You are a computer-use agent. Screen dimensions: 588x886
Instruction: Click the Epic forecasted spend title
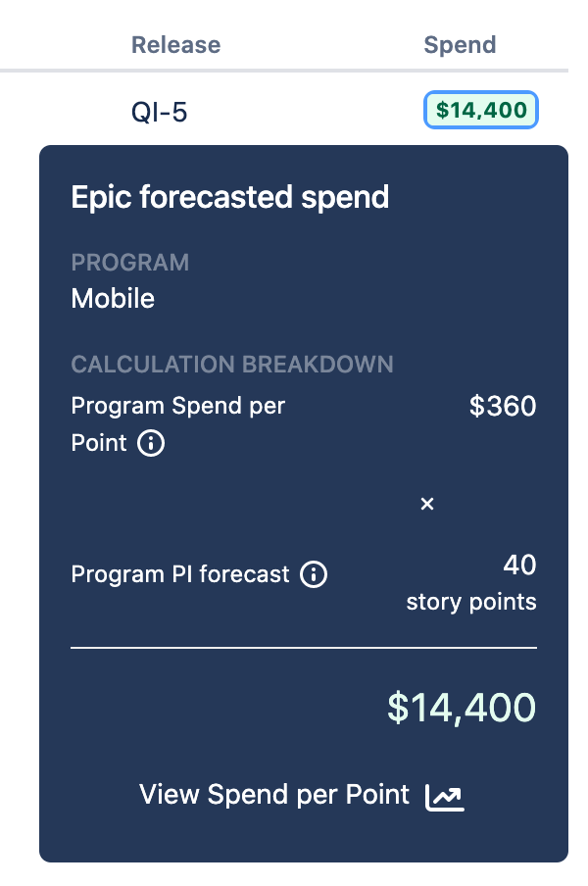coord(229,197)
